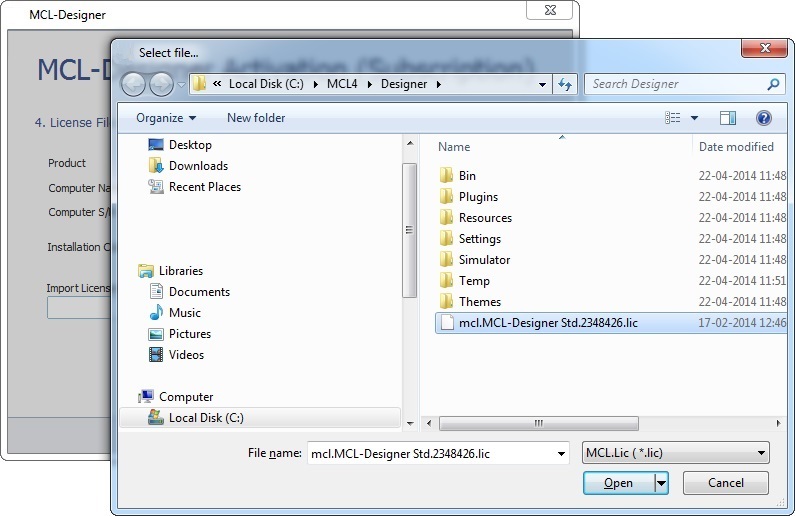Expand the arrow after MCL4 breadcrumb
Viewport: 795px width, 516px height.
[370, 84]
